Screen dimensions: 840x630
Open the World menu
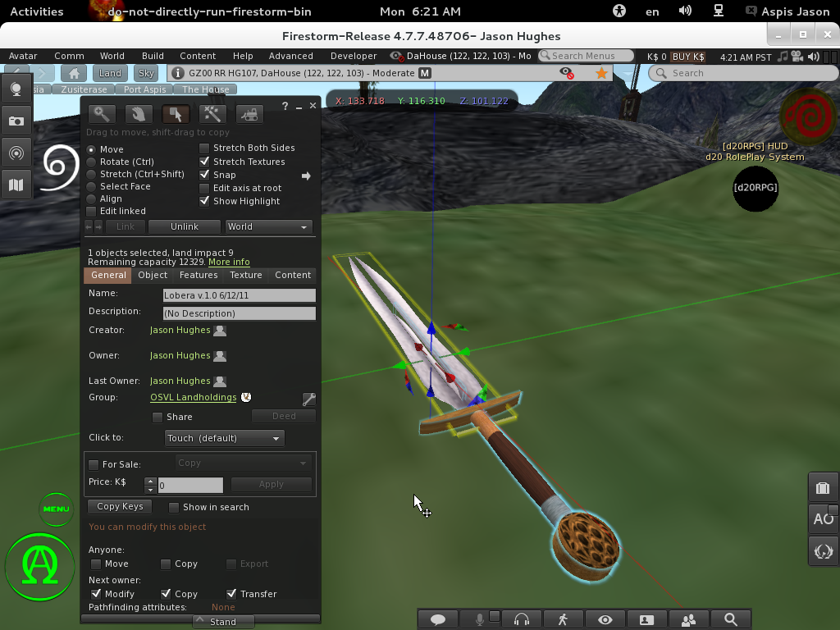112,56
